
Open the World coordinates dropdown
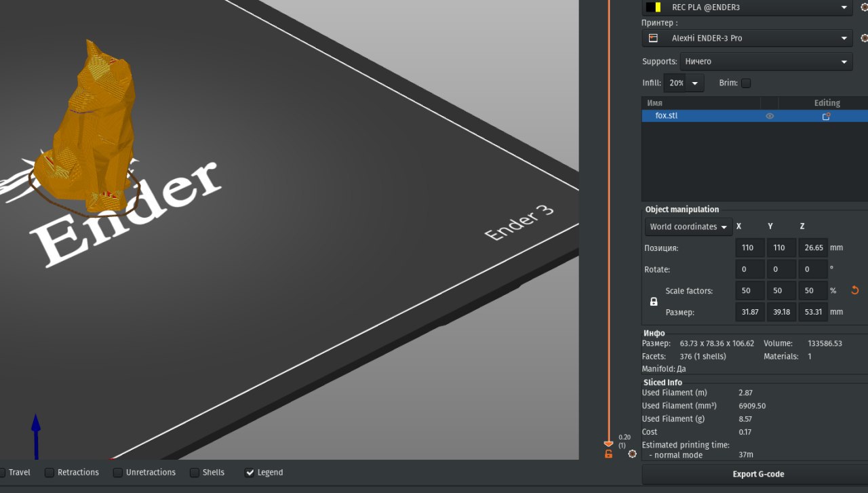688,226
